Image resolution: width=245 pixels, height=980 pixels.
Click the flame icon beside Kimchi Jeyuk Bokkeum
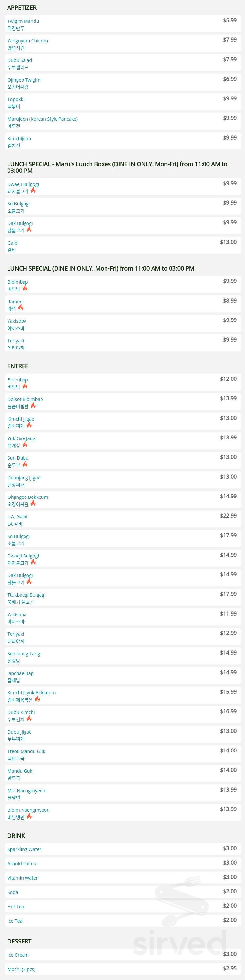click(37, 699)
